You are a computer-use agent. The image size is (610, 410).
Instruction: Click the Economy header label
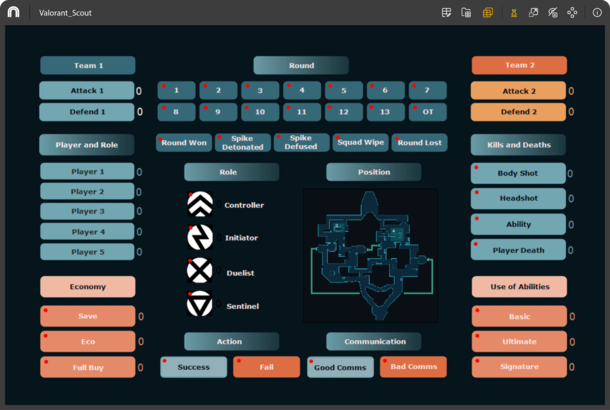tap(88, 287)
